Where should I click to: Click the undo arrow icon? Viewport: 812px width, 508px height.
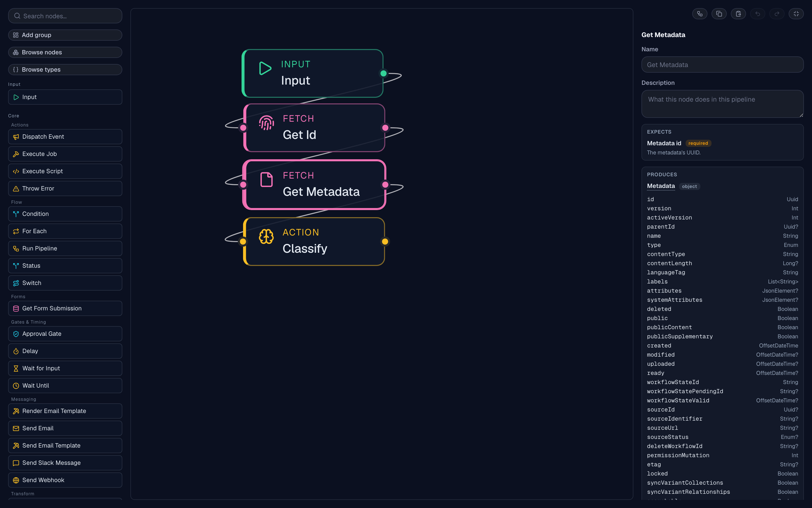(x=758, y=14)
